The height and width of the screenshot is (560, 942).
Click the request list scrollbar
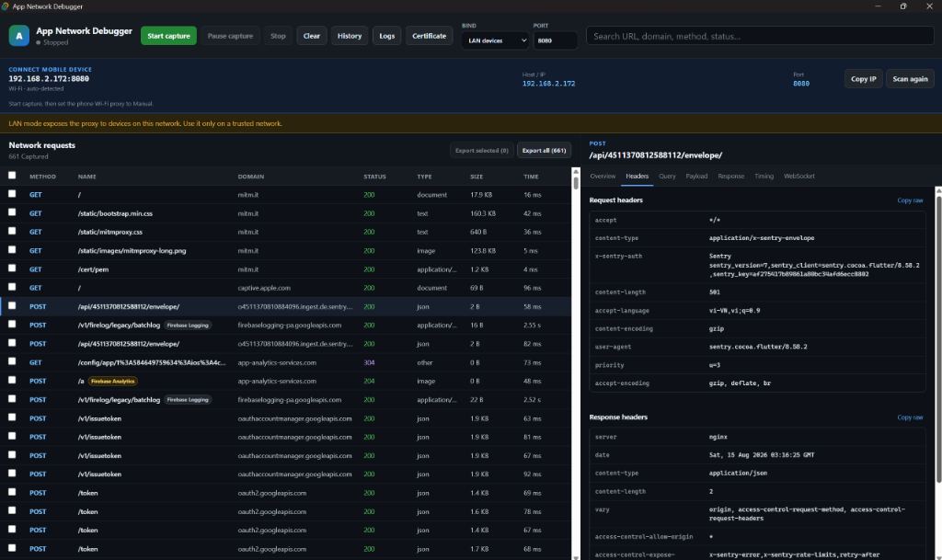click(x=576, y=182)
